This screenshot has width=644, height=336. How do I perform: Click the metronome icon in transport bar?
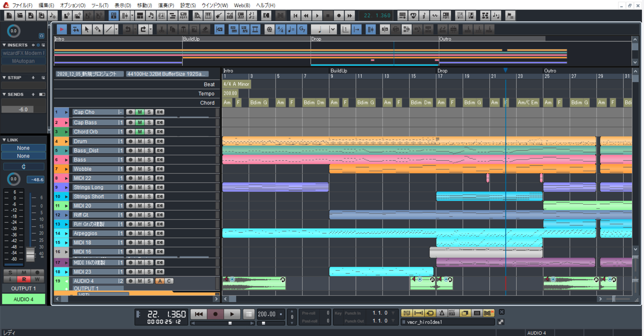click(442, 313)
